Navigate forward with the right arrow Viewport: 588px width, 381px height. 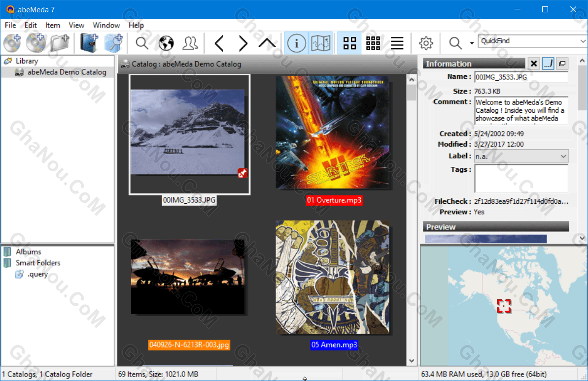[243, 43]
